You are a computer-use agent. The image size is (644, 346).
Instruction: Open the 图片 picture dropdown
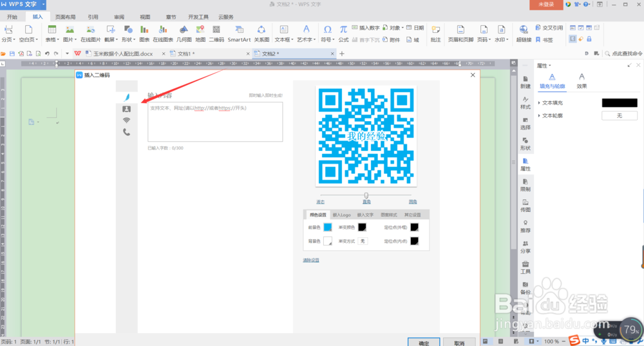tap(70, 39)
